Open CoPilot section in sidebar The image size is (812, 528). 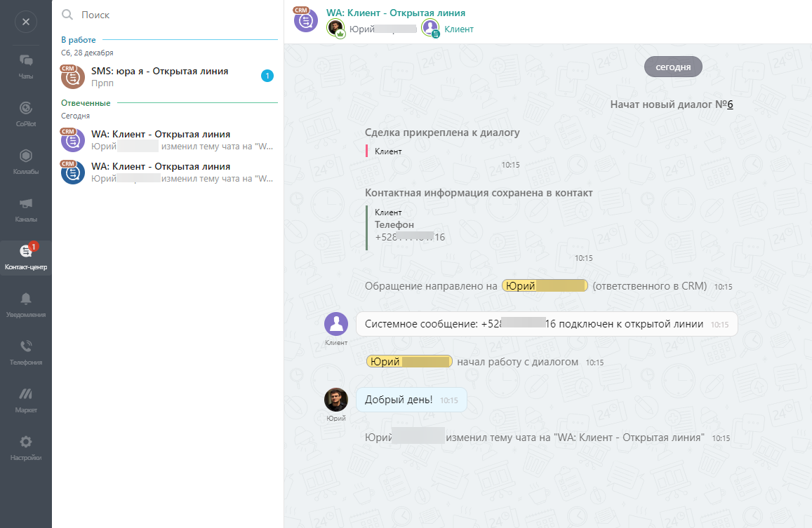[x=26, y=114]
